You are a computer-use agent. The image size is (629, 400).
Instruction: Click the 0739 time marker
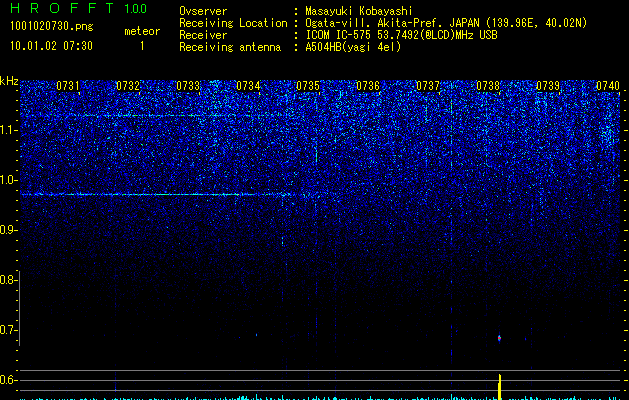548,86
